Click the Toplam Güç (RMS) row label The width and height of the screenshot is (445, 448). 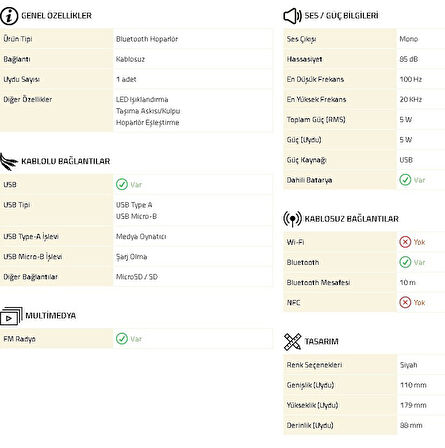point(316,119)
